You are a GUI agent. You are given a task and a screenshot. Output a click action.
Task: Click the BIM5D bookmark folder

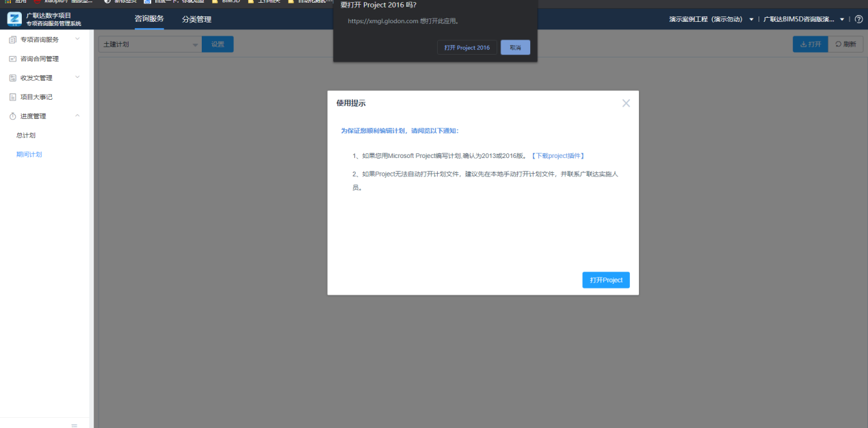tap(227, 2)
